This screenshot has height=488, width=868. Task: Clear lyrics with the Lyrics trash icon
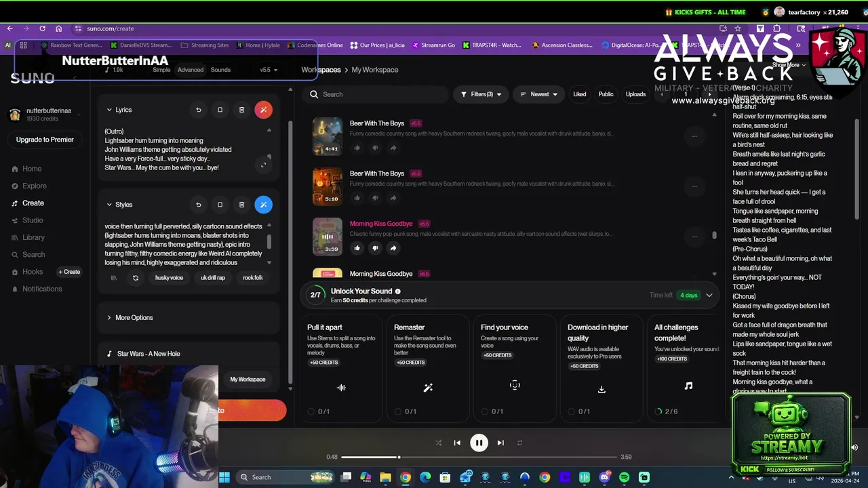coord(241,110)
